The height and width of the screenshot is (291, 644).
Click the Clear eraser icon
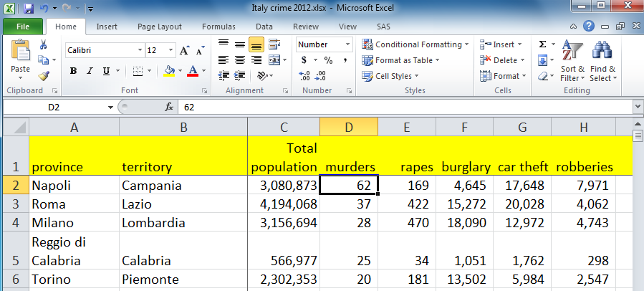542,76
